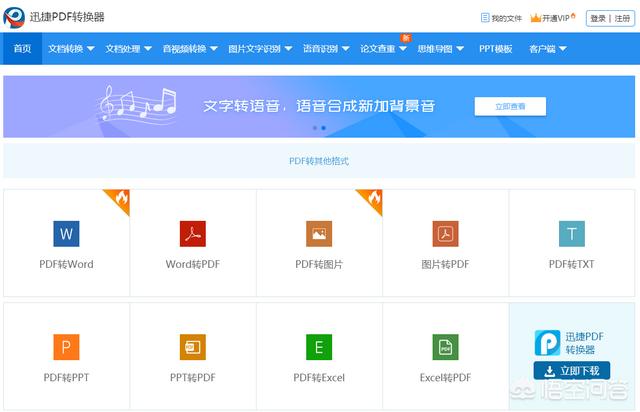Image resolution: width=640 pixels, height=412 pixels.
Task: Click the PDF转Excel icon
Action: [x=319, y=347]
